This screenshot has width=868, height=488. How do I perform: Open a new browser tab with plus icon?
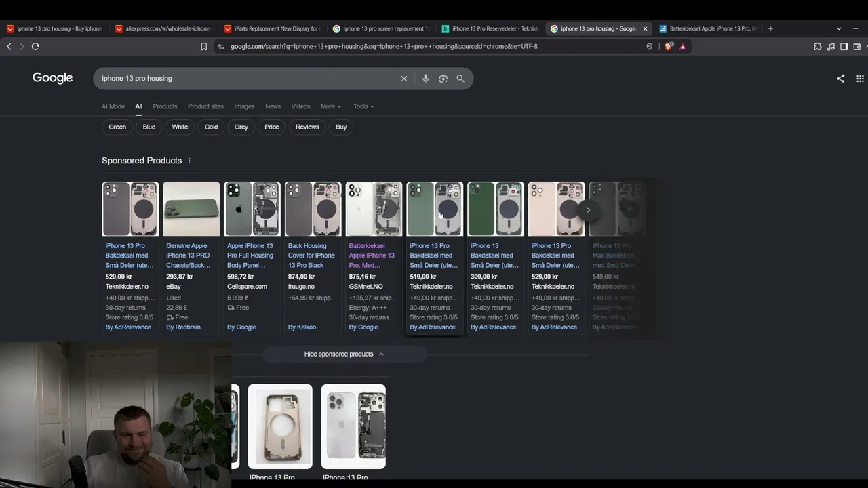(770, 28)
